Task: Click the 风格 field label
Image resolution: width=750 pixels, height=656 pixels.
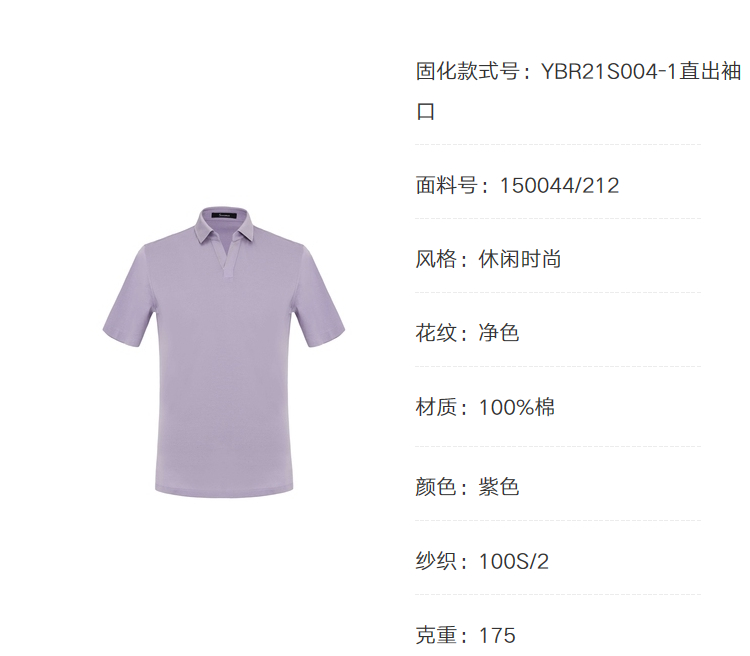Action: click(436, 259)
